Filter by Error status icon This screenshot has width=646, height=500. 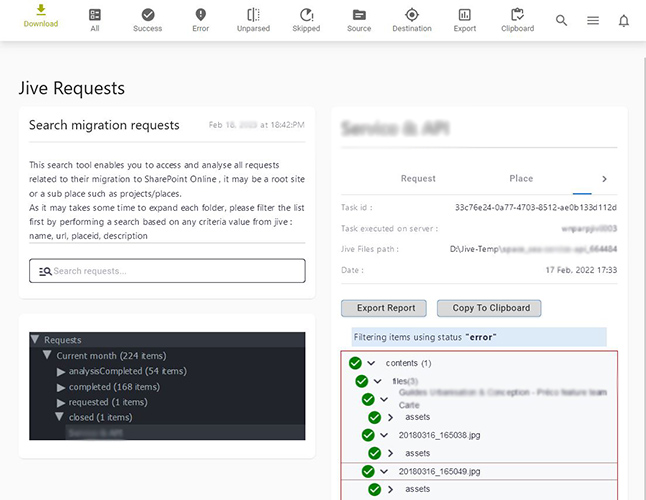200,15
